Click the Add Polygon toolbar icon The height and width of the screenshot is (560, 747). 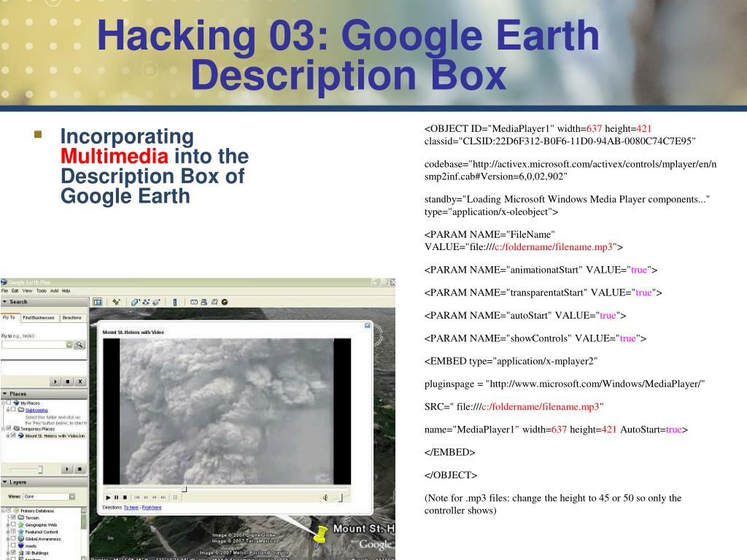coord(135,302)
